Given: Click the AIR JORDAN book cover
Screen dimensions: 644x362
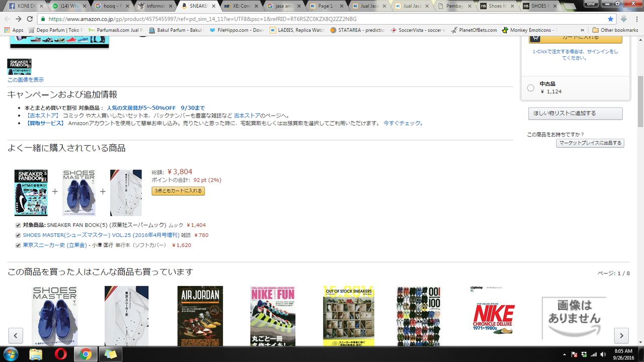Looking at the screenshot, I should click(200, 316).
